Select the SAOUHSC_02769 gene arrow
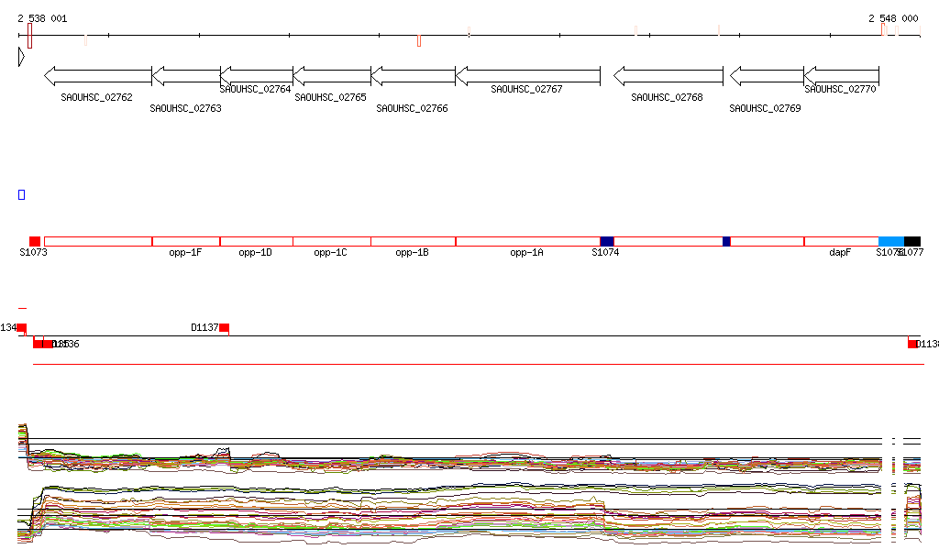 point(766,75)
